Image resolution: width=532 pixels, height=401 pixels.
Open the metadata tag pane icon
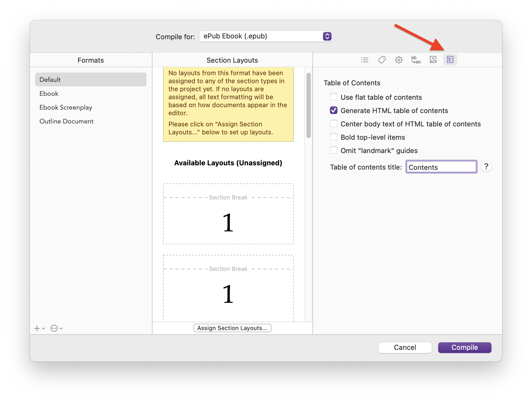coord(382,60)
